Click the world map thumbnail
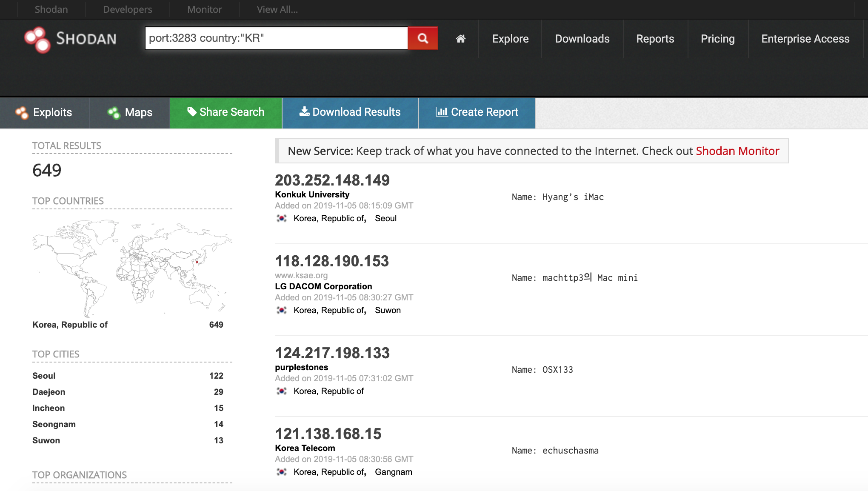 (x=132, y=268)
